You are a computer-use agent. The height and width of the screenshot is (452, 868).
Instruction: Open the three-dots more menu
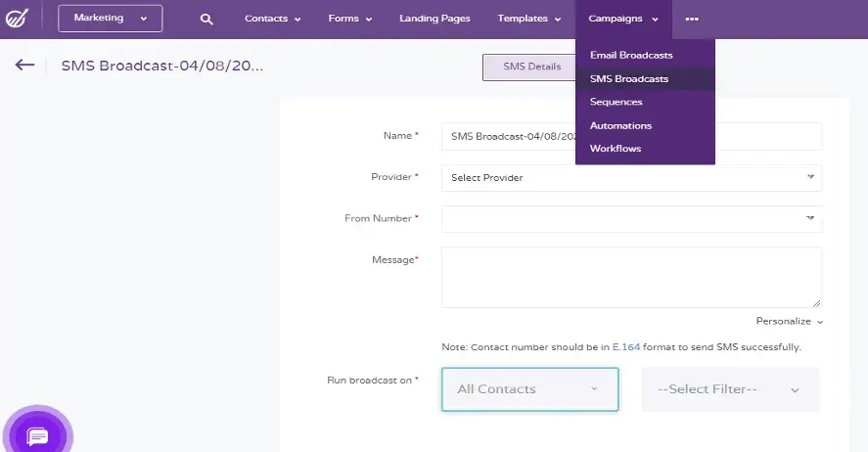click(x=692, y=19)
